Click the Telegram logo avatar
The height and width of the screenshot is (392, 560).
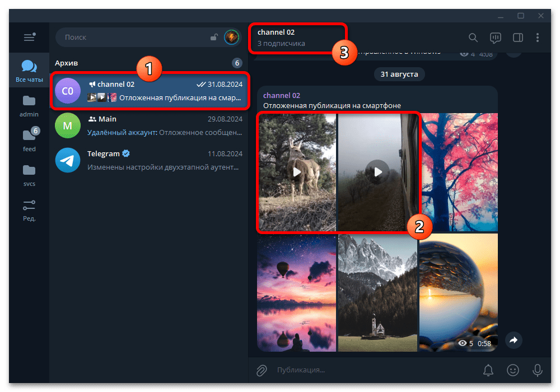coord(68,160)
